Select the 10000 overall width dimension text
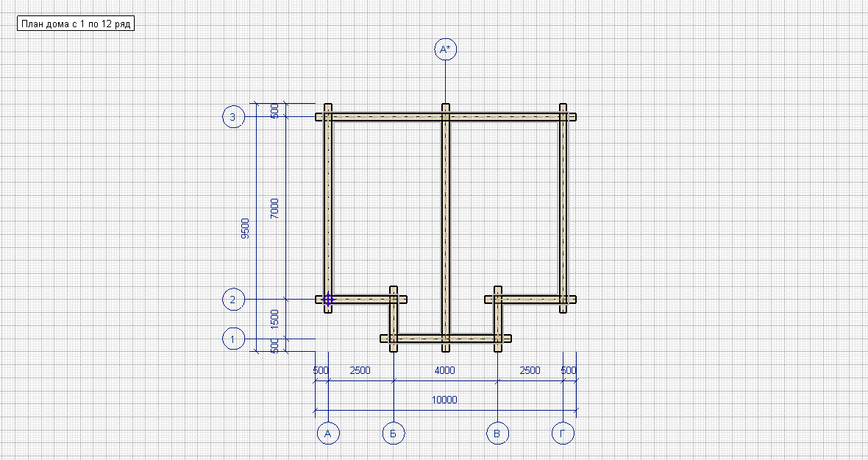868x460 pixels. [444, 400]
